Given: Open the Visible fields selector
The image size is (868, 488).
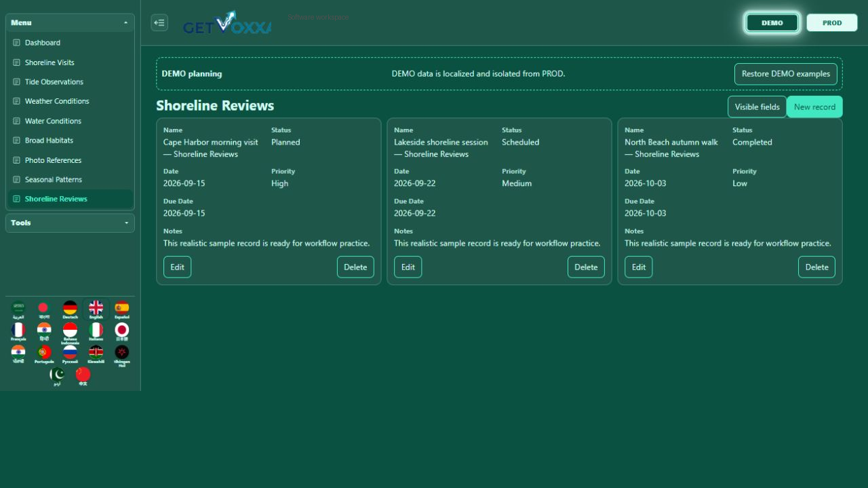Looking at the screenshot, I should (x=757, y=107).
